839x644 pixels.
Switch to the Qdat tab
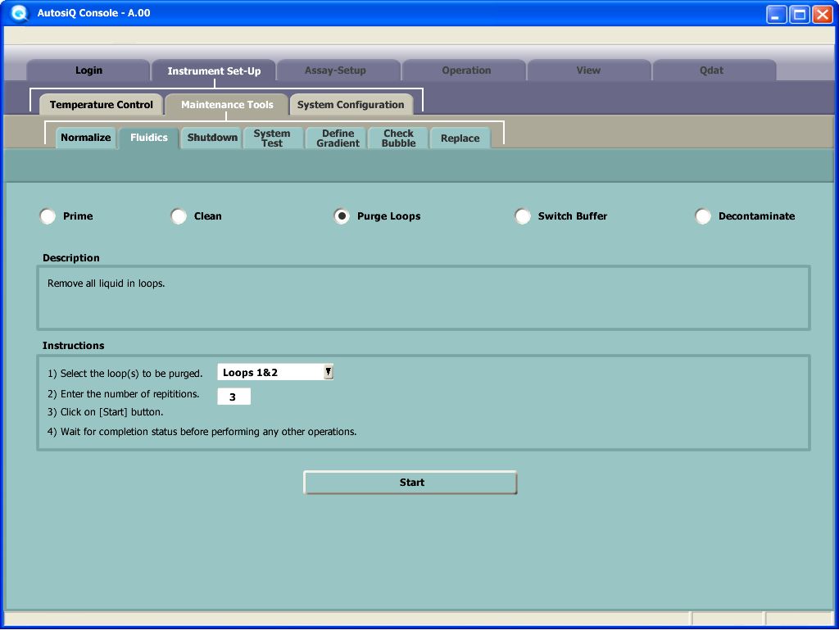711,70
